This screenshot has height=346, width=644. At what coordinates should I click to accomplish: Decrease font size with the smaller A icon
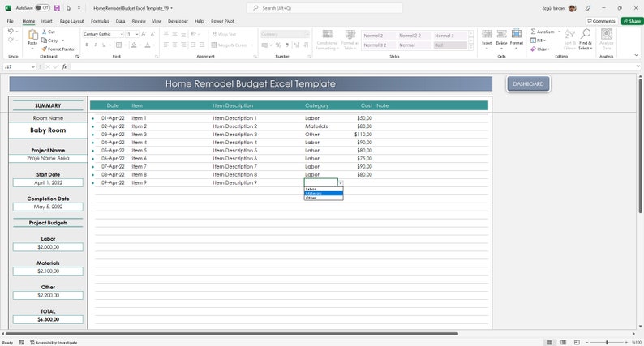point(152,34)
